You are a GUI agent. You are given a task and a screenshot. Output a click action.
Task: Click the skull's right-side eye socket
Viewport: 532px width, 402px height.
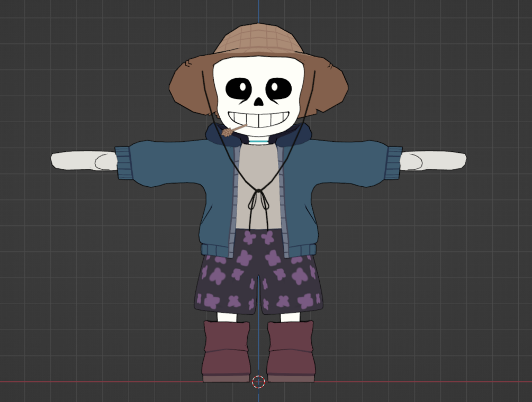278,88
